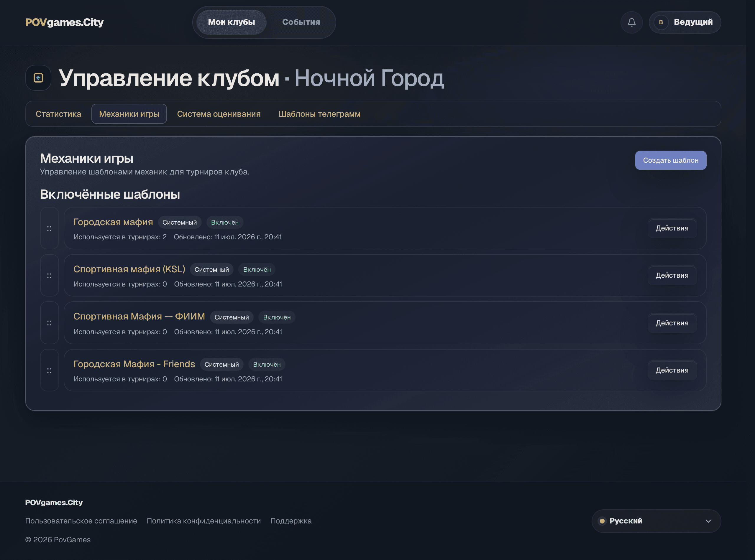This screenshot has height=560, width=755.
Task: Click Включён badge on Городская мафия
Action: coord(225,222)
